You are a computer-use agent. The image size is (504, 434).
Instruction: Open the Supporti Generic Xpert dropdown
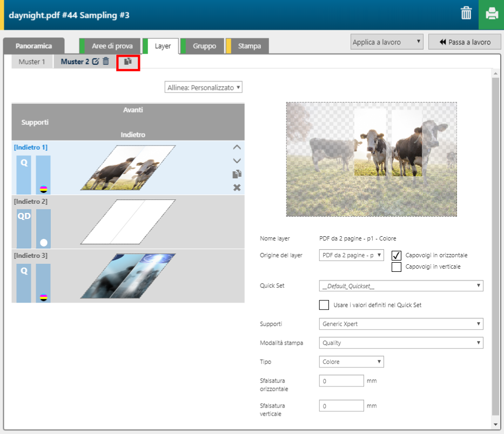coord(401,324)
